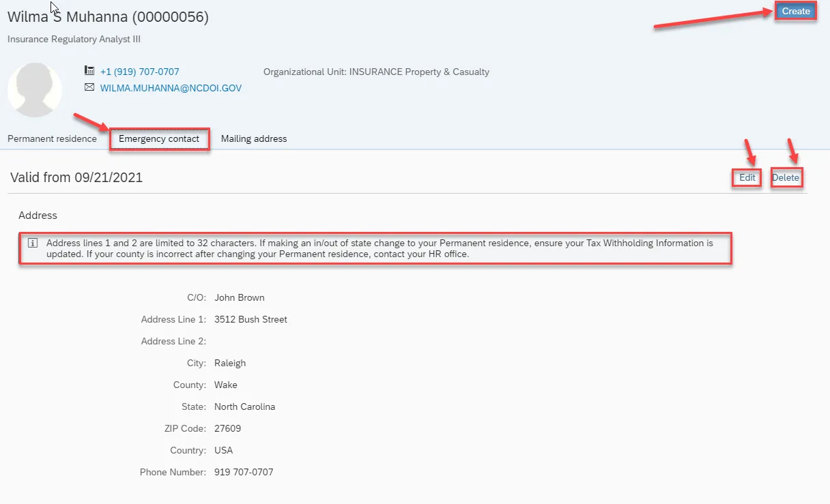Select the ZIP Code value 27609
The image size is (830, 504).
[x=227, y=428]
